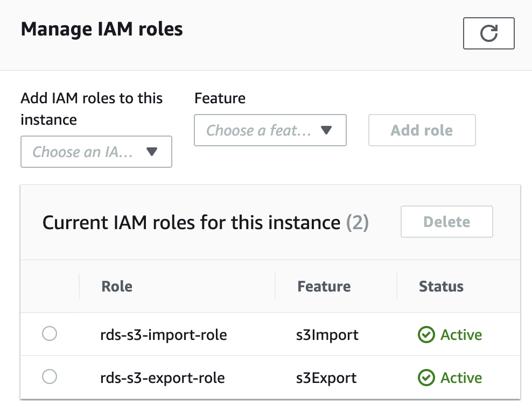The height and width of the screenshot is (412, 532).
Task: Click the Status column header
Action: point(441,287)
